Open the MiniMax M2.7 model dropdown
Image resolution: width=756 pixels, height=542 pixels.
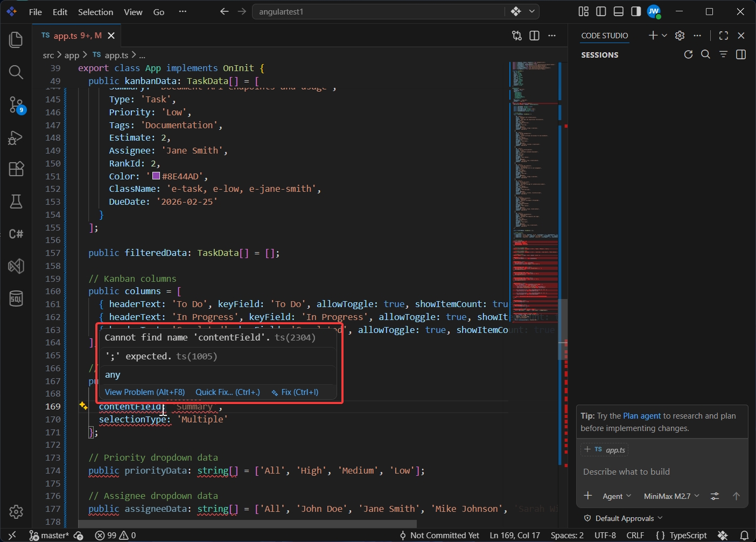[671, 496]
